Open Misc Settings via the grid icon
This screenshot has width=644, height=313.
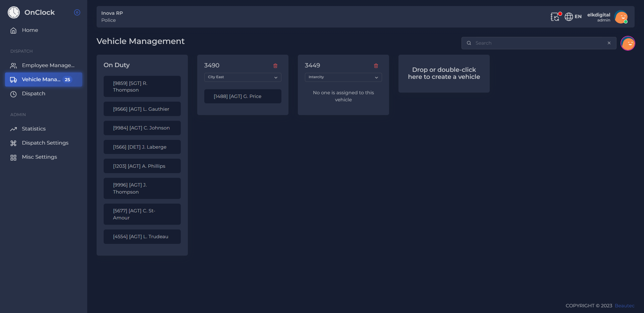(13, 157)
